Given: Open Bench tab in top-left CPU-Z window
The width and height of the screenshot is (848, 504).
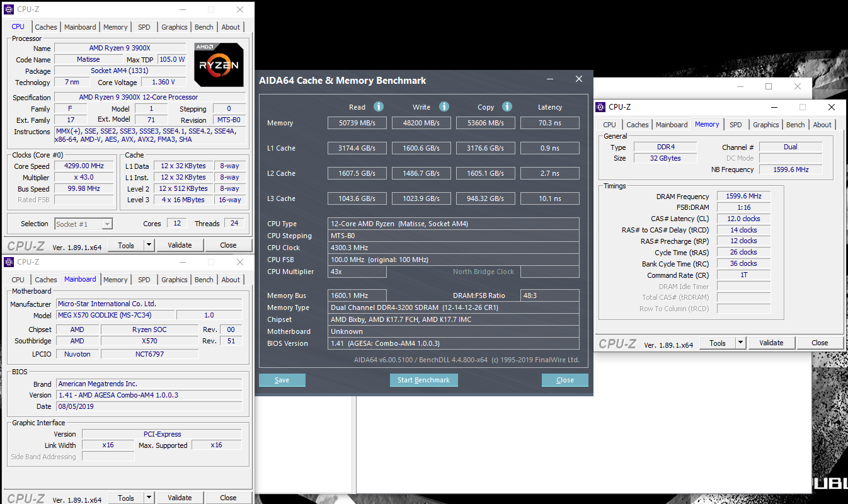Looking at the screenshot, I should pyautogui.click(x=204, y=27).
